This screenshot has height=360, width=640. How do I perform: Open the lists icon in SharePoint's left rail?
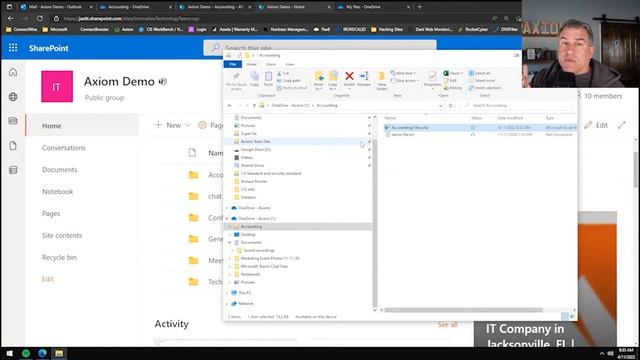click(13, 170)
